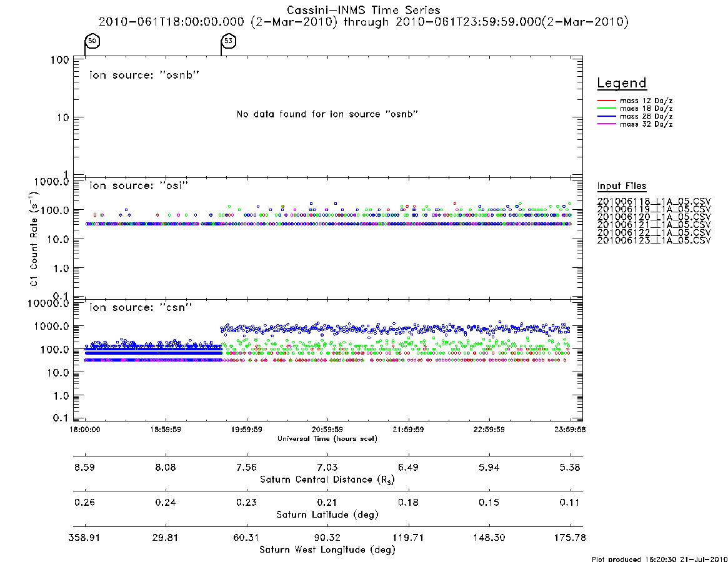
Task: Click the 175.78 longitude value
Action: 570,538
